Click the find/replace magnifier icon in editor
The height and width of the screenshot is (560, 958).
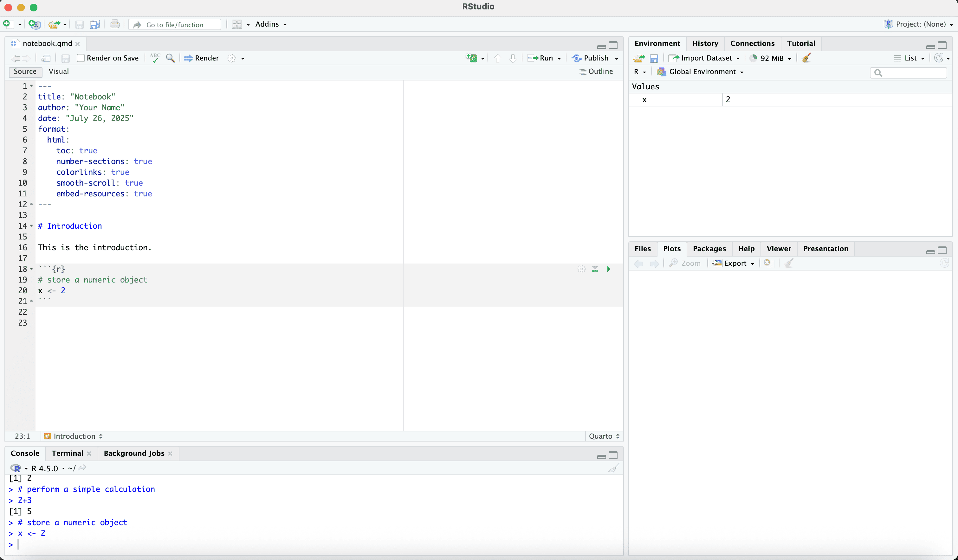click(170, 58)
